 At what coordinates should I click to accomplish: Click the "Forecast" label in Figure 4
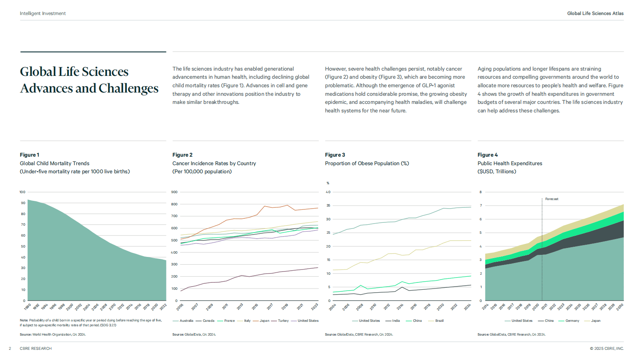(552, 199)
